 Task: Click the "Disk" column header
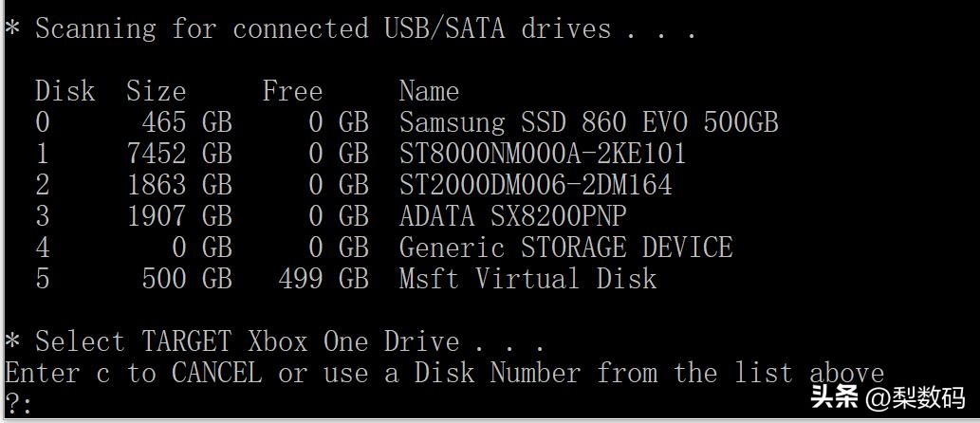pyautogui.click(x=65, y=91)
